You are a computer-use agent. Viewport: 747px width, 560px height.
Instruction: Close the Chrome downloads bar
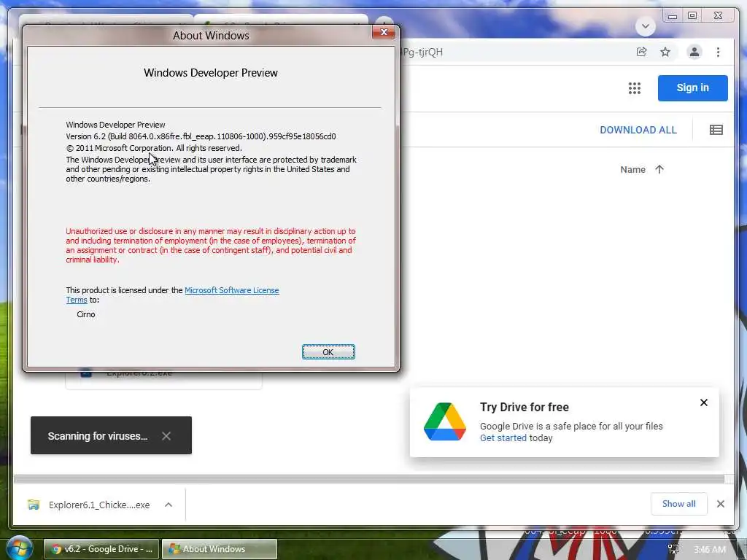[720, 504]
